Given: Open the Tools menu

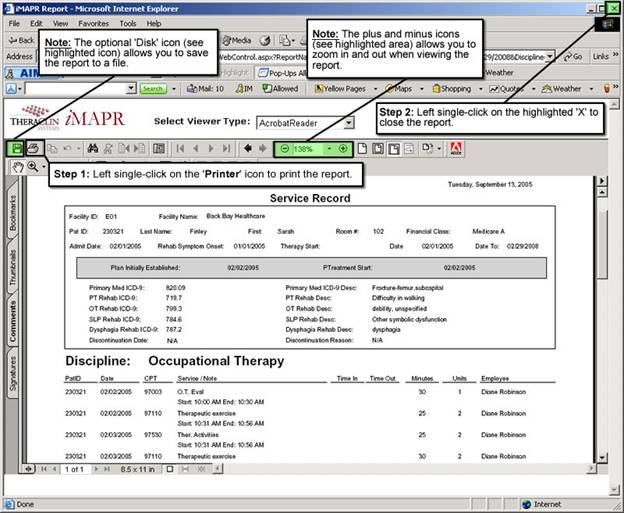Looking at the screenshot, I should (x=126, y=23).
